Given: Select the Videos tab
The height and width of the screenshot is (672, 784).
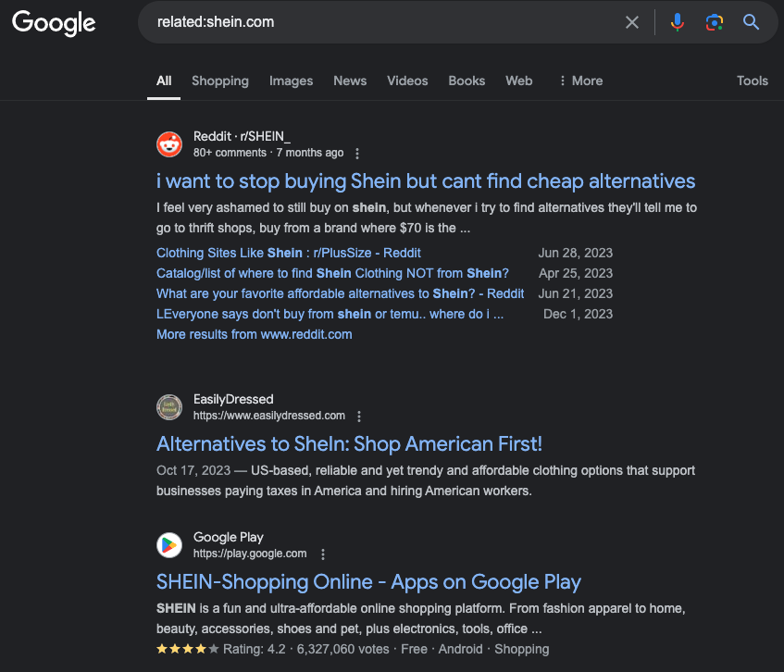Looking at the screenshot, I should pos(407,81).
